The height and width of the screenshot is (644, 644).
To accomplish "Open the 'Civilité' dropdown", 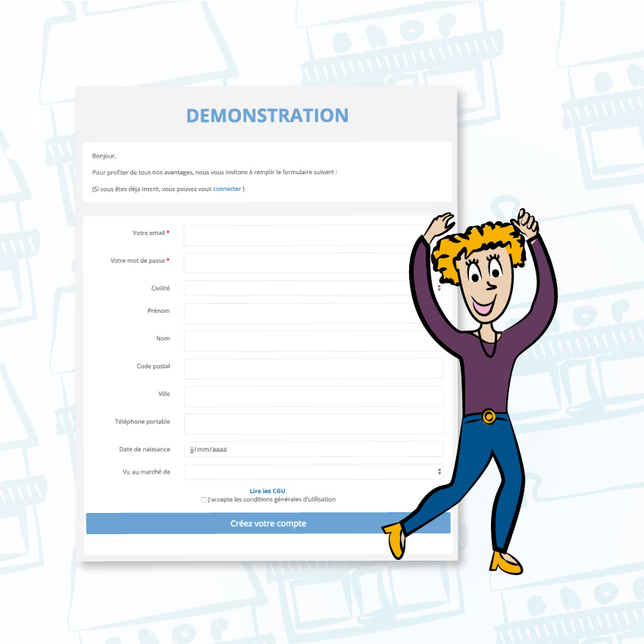I will click(x=314, y=289).
